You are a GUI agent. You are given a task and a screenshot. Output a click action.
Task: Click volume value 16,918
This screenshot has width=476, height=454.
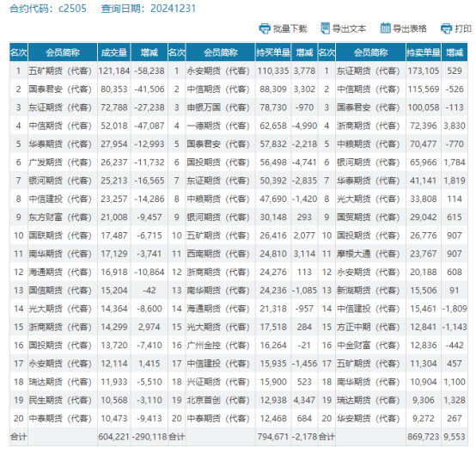click(x=113, y=272)
